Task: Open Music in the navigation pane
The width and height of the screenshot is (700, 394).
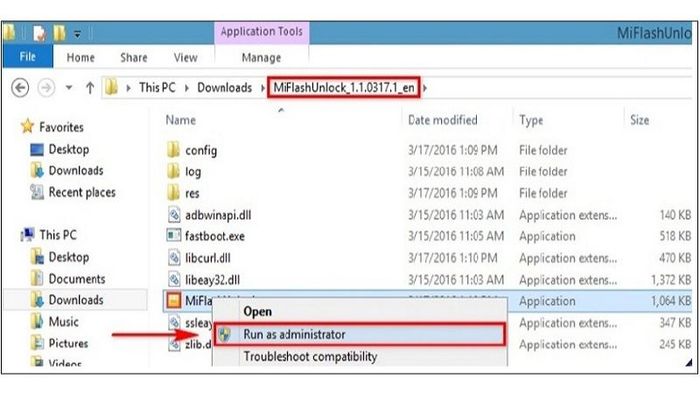Action: pyautogui.click(x=63, y=322)
